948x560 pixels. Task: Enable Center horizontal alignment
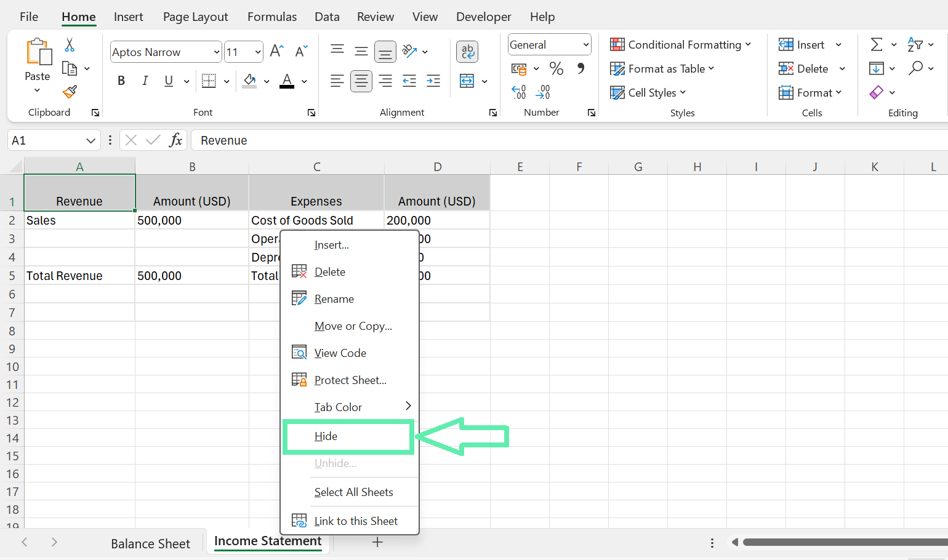pos(361,81)
